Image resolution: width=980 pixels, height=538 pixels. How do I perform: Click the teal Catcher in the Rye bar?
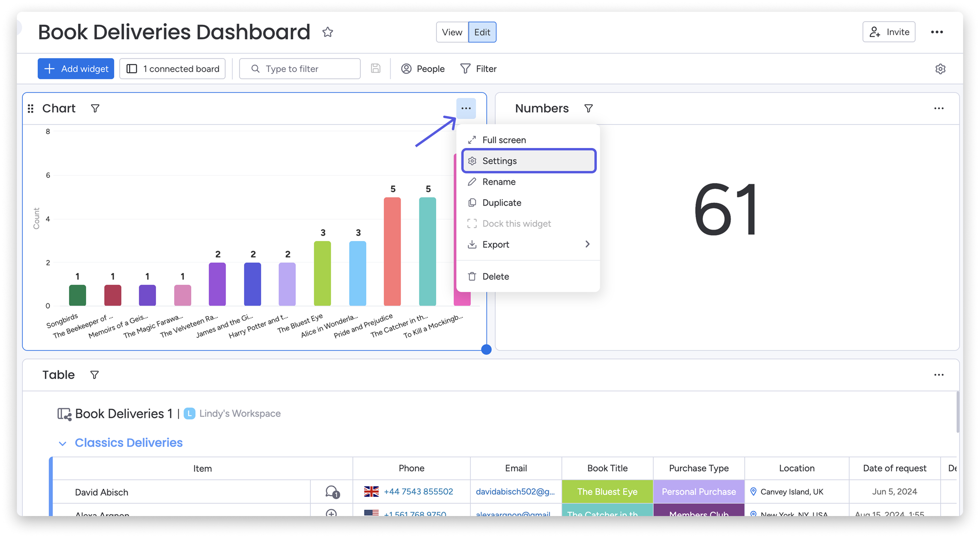pos(427,251)
